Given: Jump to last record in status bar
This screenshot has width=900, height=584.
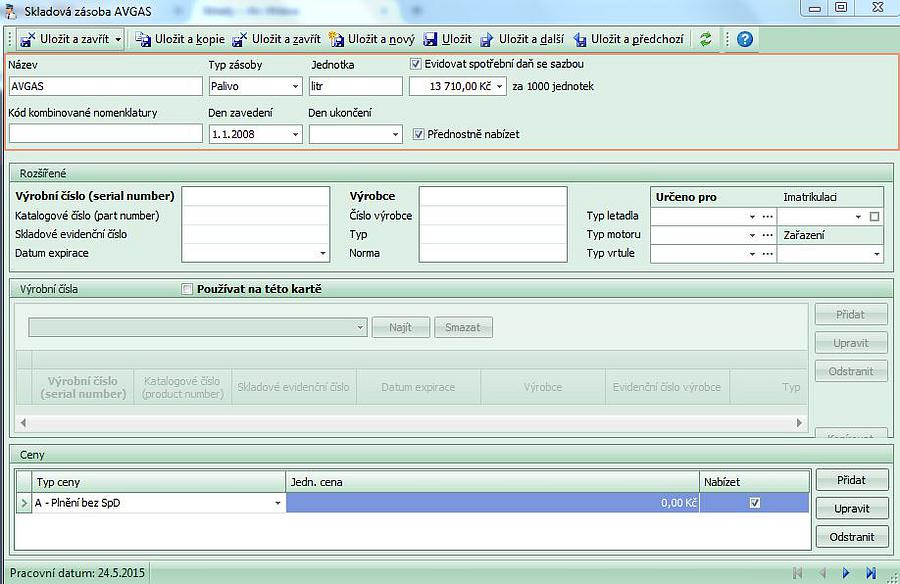Looking at the screenshot, I should (871, 573).
